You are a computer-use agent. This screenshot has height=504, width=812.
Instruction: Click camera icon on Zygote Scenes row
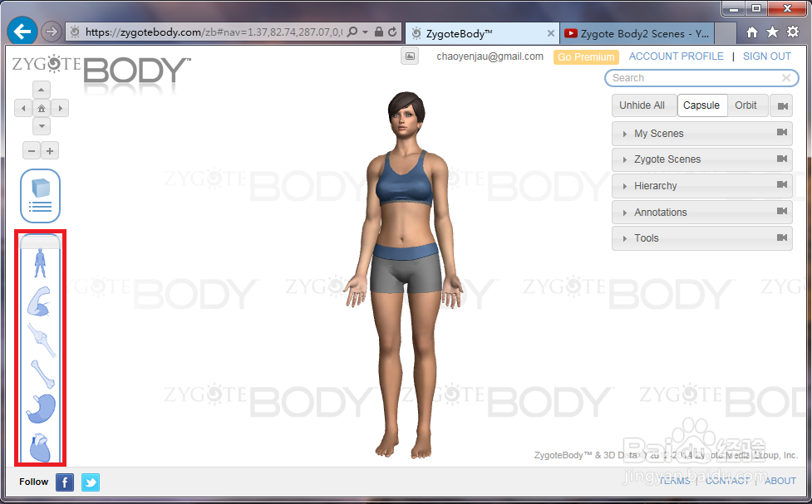click(x=782, y=159)
